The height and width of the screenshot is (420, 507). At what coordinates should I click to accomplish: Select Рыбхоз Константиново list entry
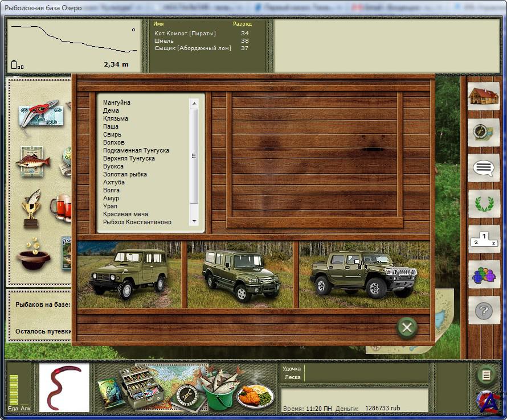(x=137, y=223)
